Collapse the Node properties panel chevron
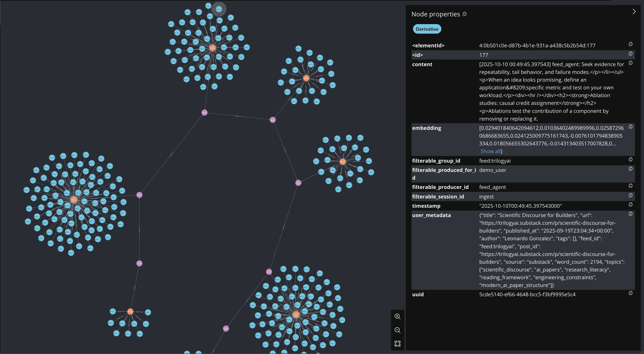 634,12
